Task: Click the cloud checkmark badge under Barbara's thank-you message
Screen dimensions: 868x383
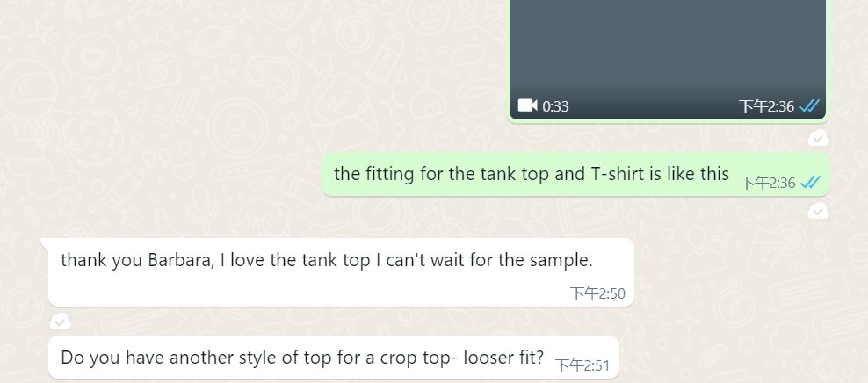Action: pyautogui.click(x=60, y=321)
